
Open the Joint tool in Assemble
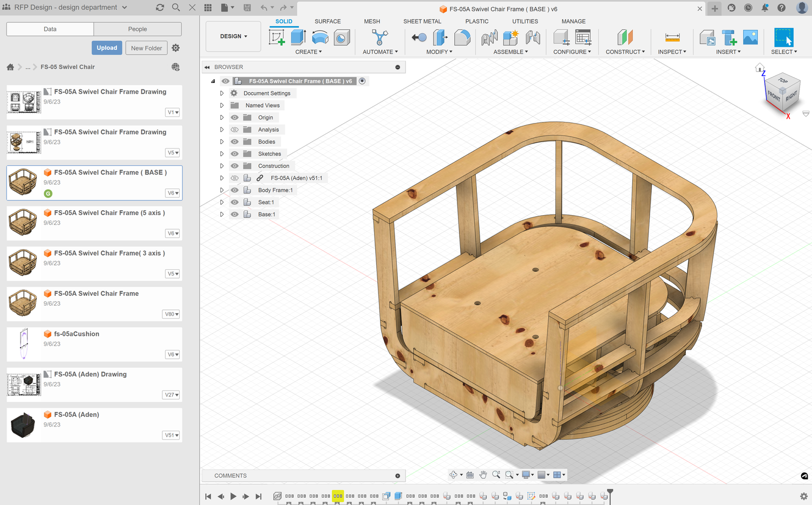tap(533, 37)
